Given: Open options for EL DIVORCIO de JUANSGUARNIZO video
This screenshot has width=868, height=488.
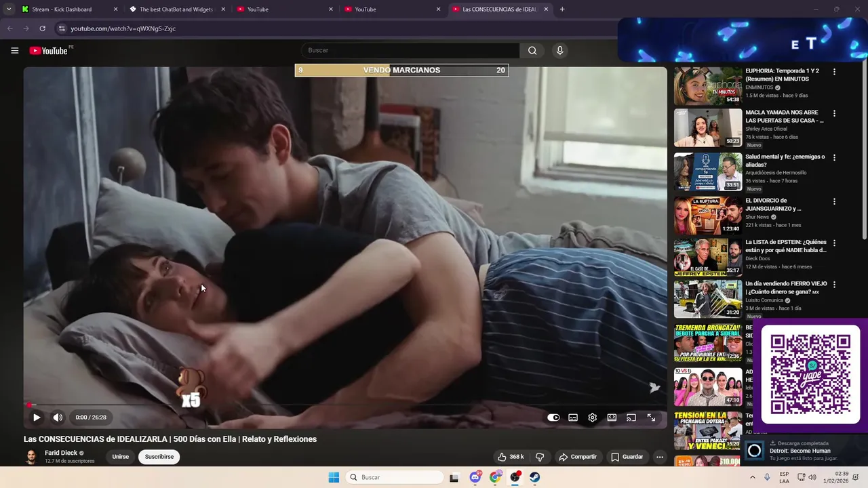Looking at the screenshot, I should pyautogui.click(x=834, y=201).
